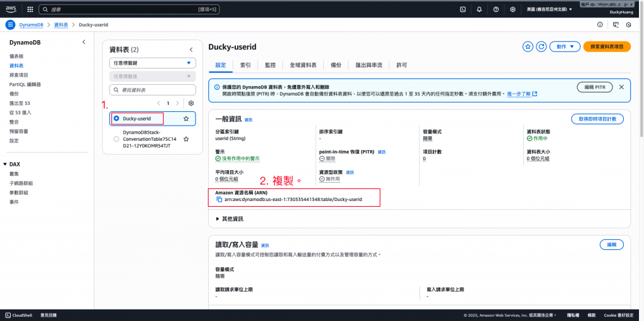Image resolution: width=644 pixels, height=321 pixels.
Task: Switch to the 全域資料表 tab
Action: [x=303, y=65]
